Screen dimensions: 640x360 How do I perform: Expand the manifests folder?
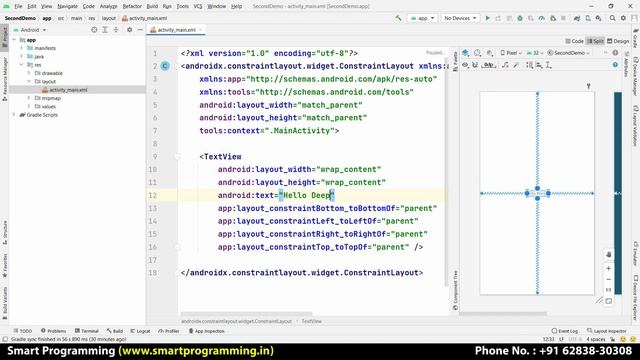click(x=22, y=48)
